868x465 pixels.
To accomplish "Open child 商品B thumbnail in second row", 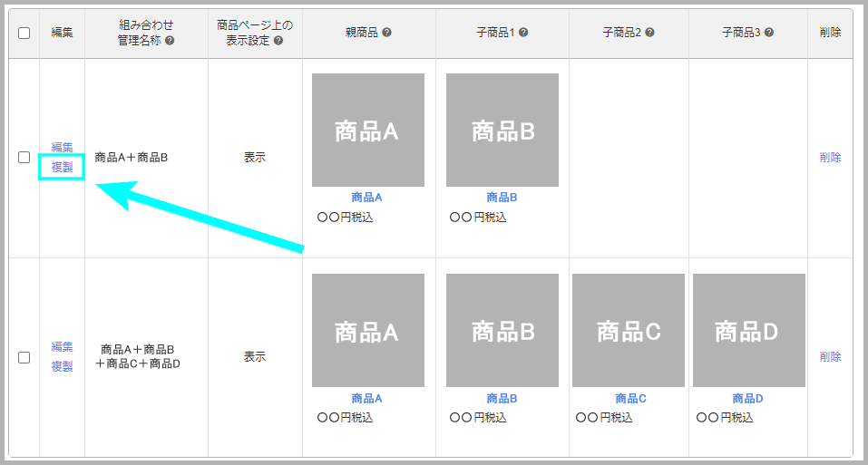I will pyautogui.click(x=502, y=330).
